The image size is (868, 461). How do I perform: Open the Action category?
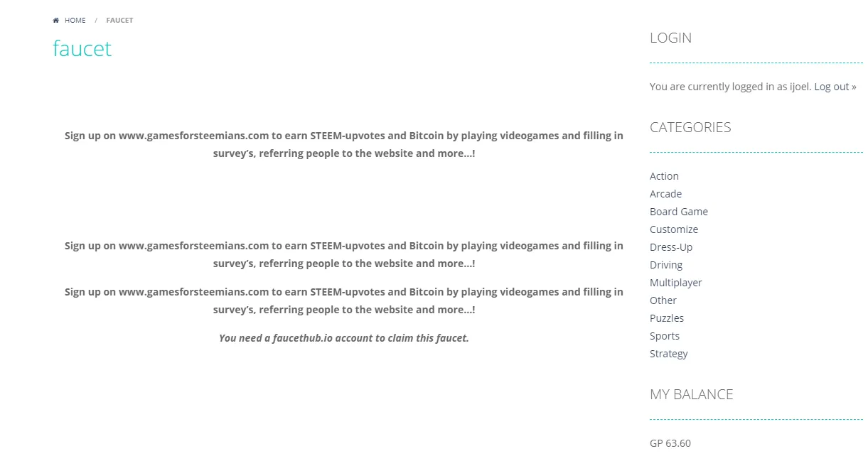pyautogui.click(x=664, y=176)
